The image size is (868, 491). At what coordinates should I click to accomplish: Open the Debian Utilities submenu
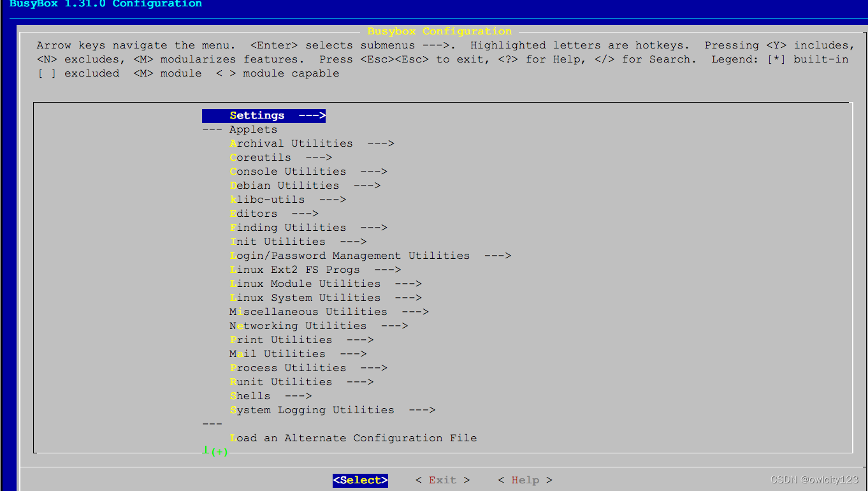[x=284, y=185]
